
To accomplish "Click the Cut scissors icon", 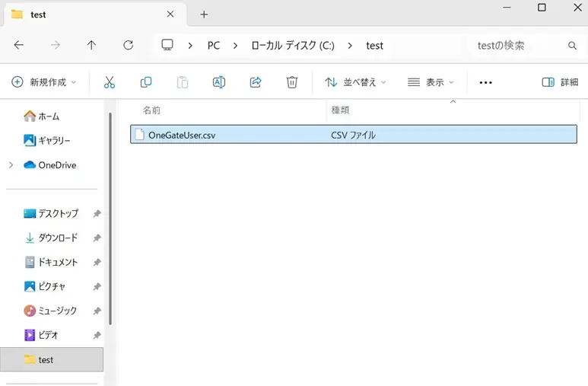I will (x=110, y=82).
